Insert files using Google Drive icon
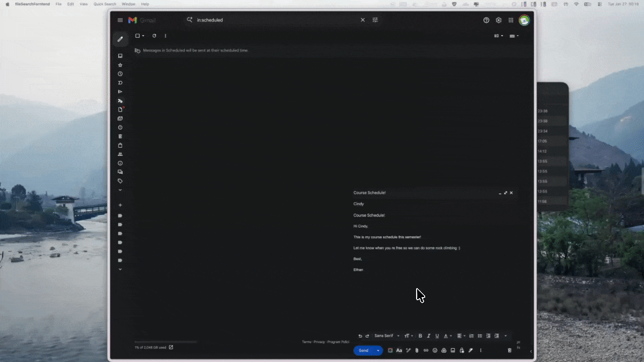This screenshot has height=362, width=644. [x=444, y=350]
